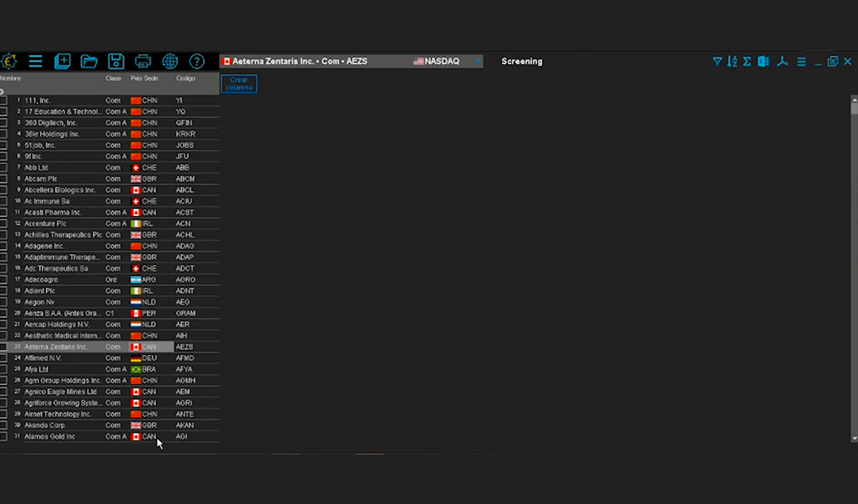Image resolution: width=858 pixels, height=504 pixels.
Task: Check the box for Adecoagro row
Action: pyautogui.click(x=3, y=280)
